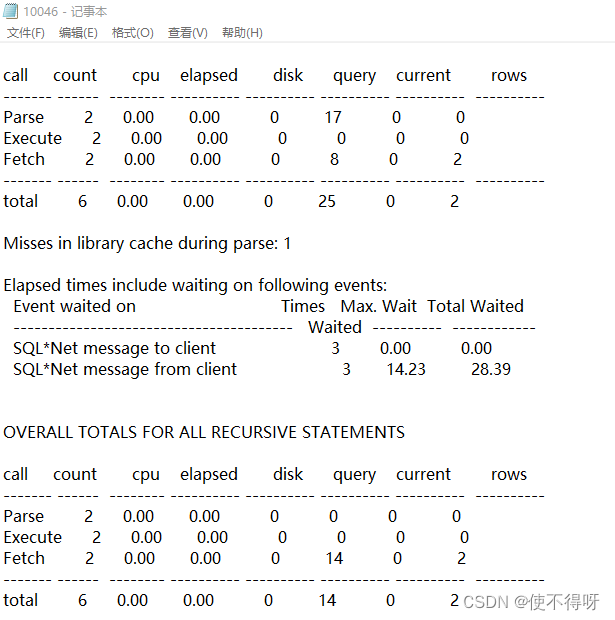
Task: Click the 'Event waited on' column header
Action: pyautogui.click(x=75, y=306)
